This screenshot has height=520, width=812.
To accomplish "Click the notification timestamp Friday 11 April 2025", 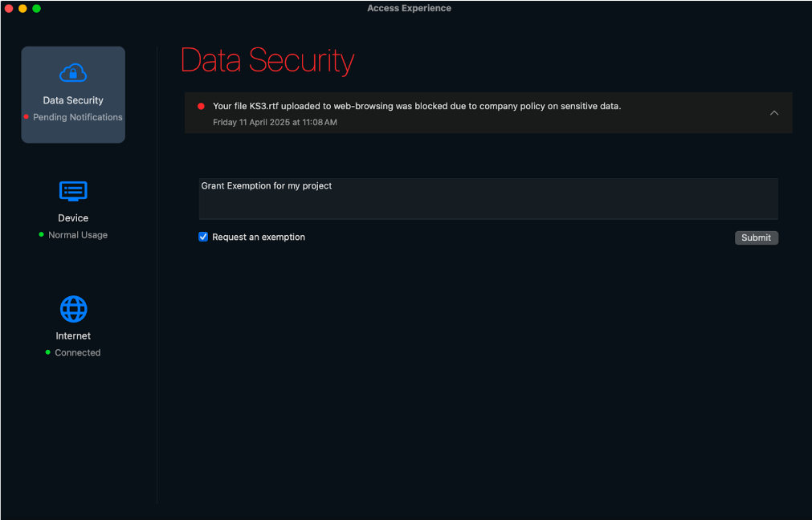I will (275, 123).
